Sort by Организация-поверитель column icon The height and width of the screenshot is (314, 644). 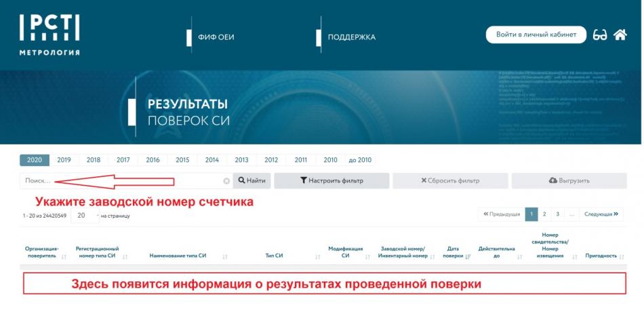point(64,256)
